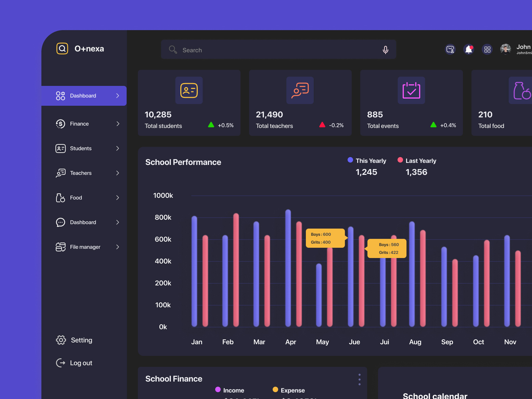Image resolution: width=532 pixels, height=399 pixels.
Task: Expand the Students chevron
Action: pyautogui.click(x=118, y=149)
